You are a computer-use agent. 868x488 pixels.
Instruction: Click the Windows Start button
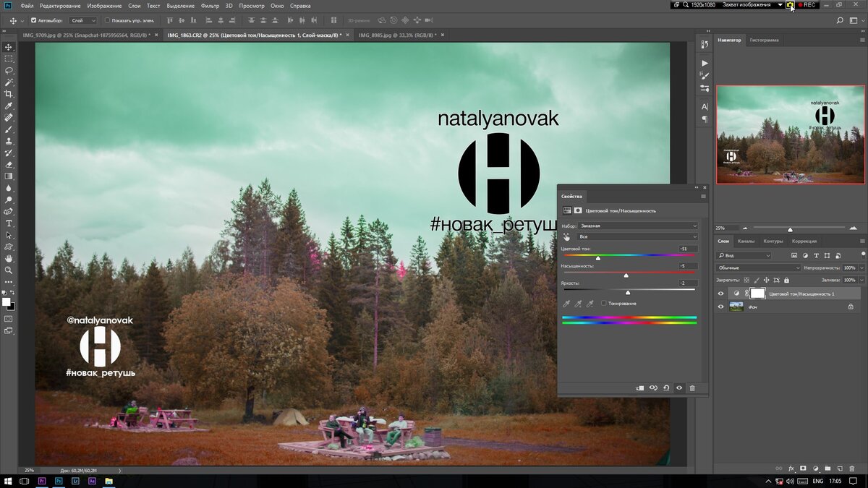click(x=9, y=481)
